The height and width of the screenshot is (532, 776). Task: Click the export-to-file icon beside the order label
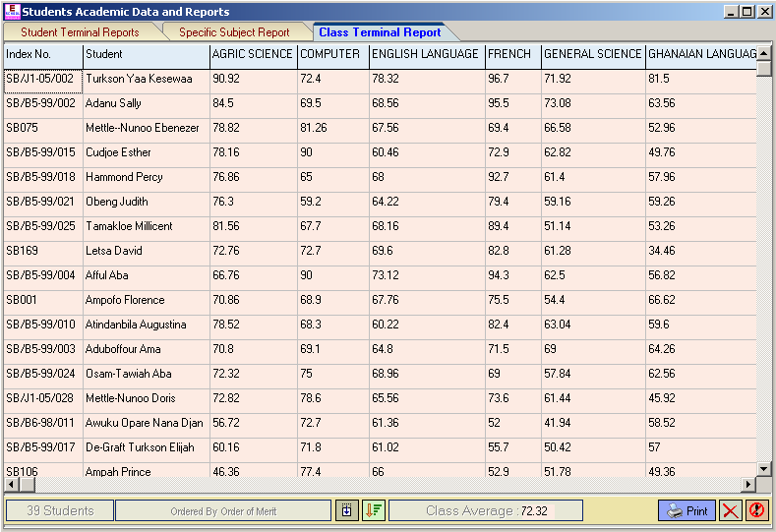pos(347,510)
